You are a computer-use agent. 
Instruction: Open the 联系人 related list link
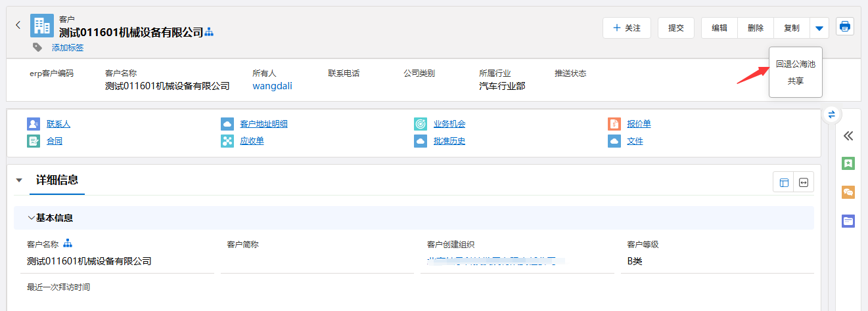tap(58, 124)
